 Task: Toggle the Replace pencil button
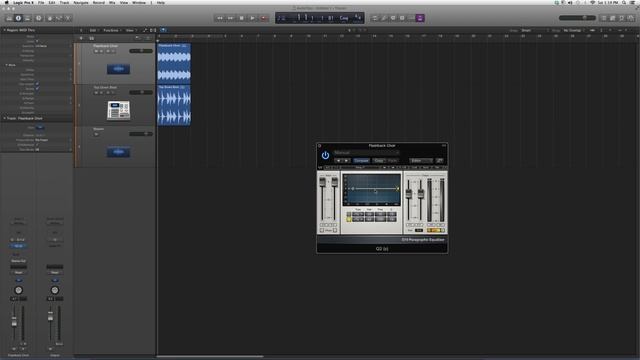[384, 18]
